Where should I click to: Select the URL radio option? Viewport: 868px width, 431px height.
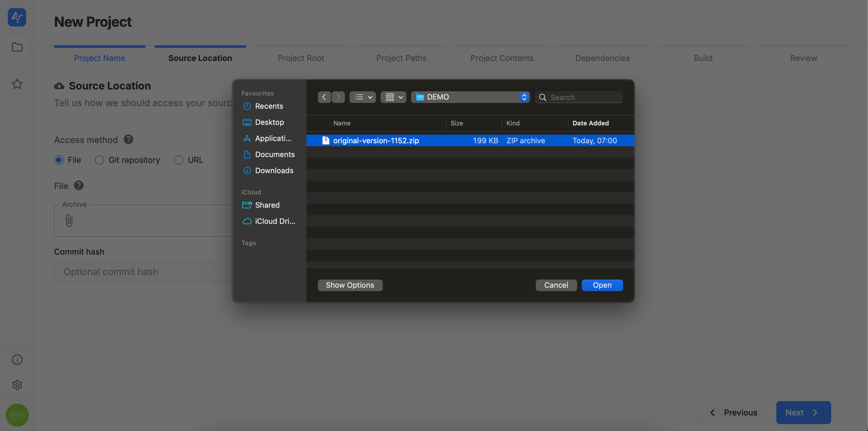tap(178, 160)
